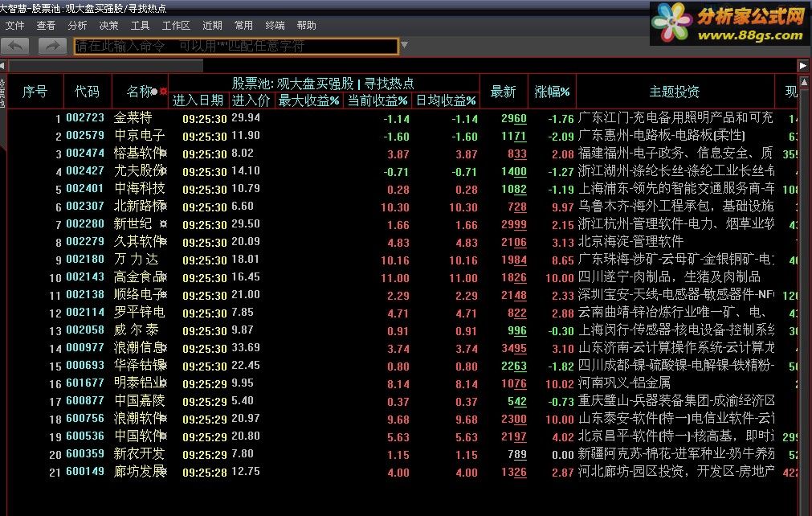This screenshot has height=516, width=812.
Task: Sort by the 进入价 column header
Action: (x=251, y=100)
